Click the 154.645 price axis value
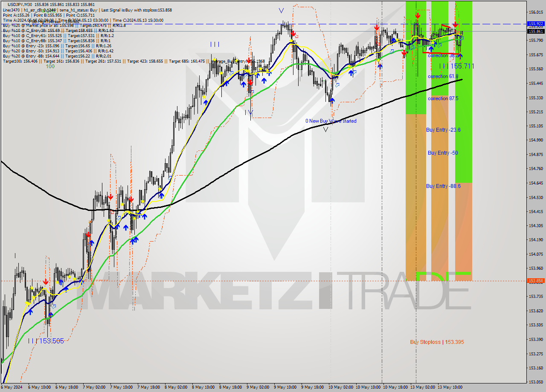Screen dimensions: 546x392 pos(536,183)
